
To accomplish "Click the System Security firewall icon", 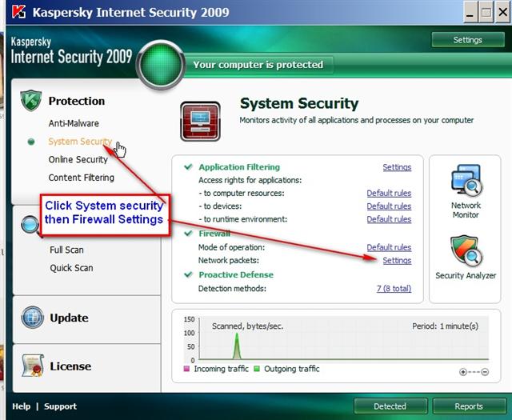I will point(200,122).
